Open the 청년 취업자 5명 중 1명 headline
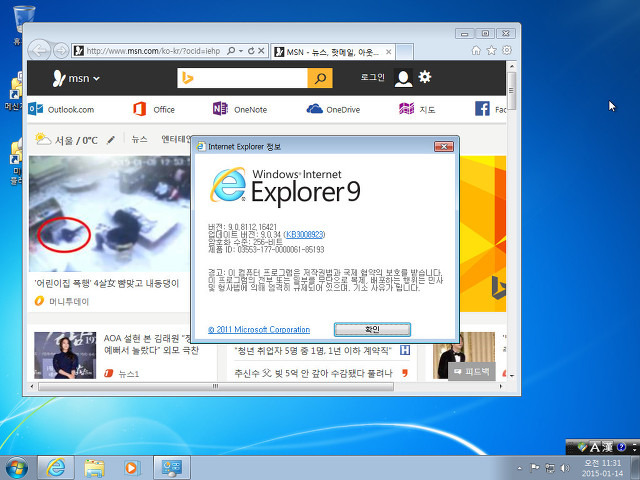 pyautogui.click(x=313, y=351)
